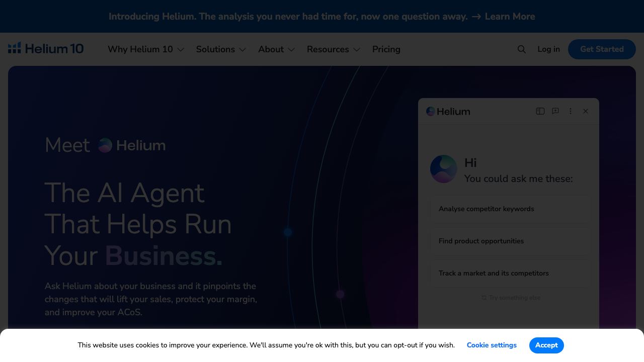
Task: Click the Helium avatar orb
Action: click(444, 169)
